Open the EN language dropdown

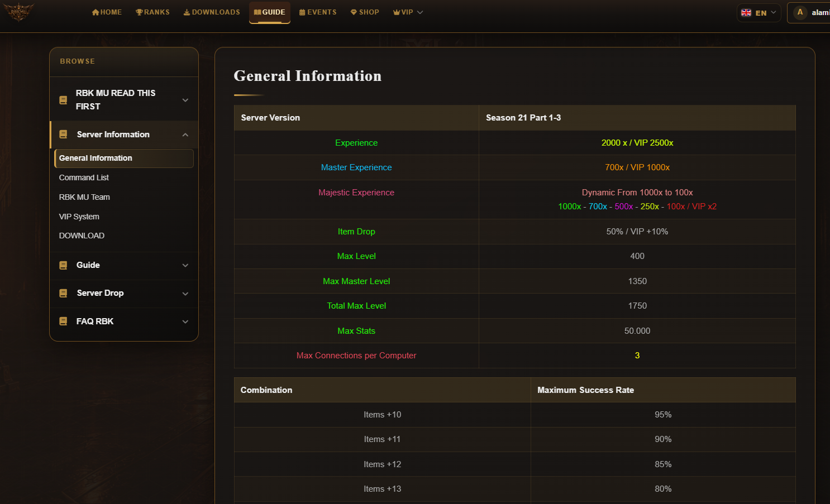pyautogui.click(x=759, y=13)
